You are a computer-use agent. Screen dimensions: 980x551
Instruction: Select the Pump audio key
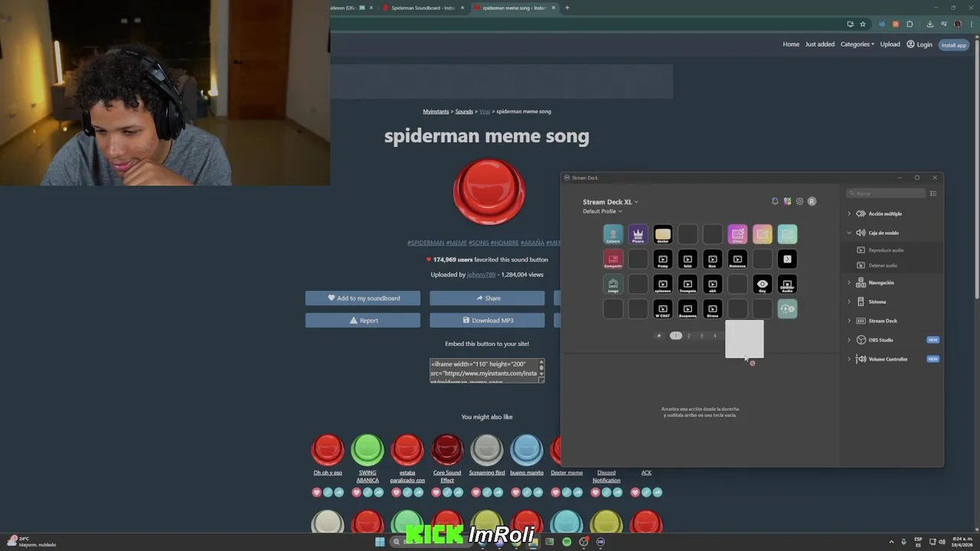pos(662,259)
